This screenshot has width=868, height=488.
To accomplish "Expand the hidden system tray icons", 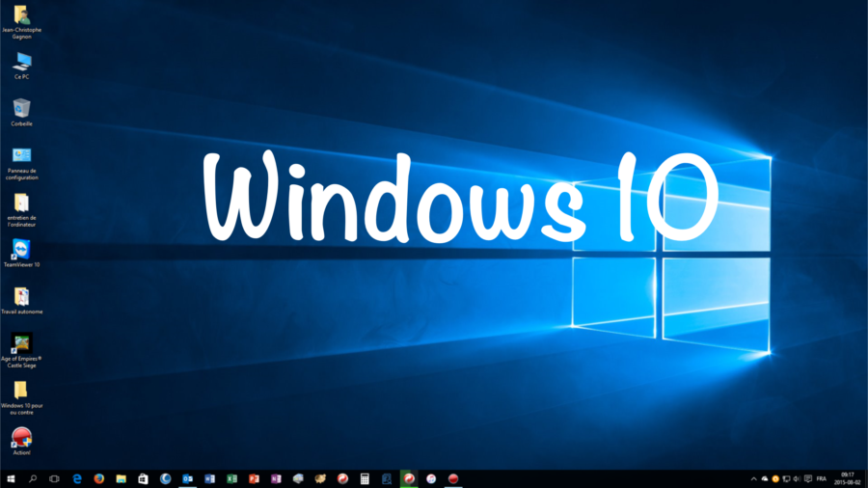I will tap(753, 478).
